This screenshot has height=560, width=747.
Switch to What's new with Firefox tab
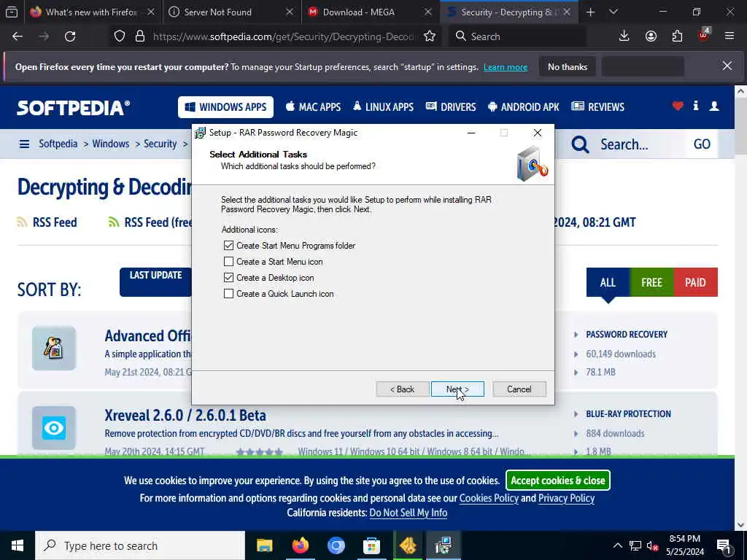91,12
